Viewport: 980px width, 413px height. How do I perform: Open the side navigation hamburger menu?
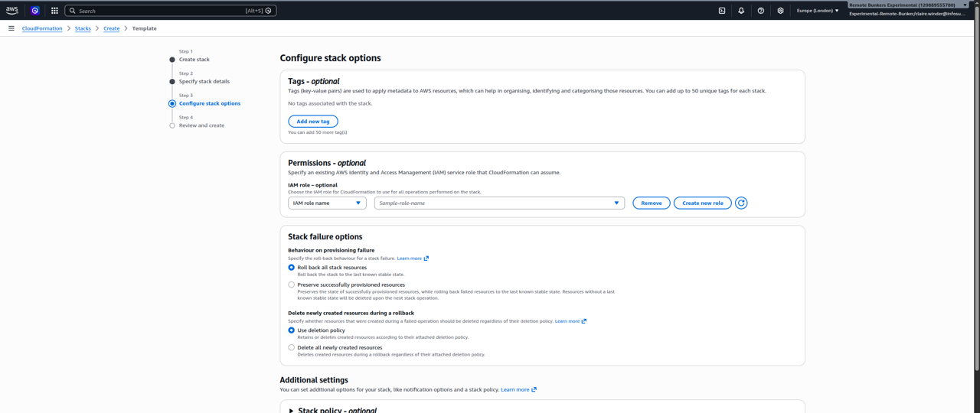(11, 28)
